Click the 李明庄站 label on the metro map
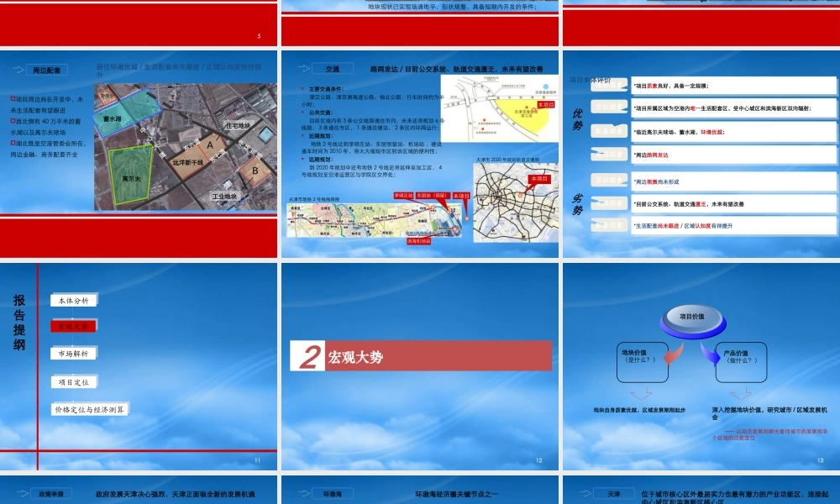This screenshot has width=840, height=504. [x=403, y=196]
